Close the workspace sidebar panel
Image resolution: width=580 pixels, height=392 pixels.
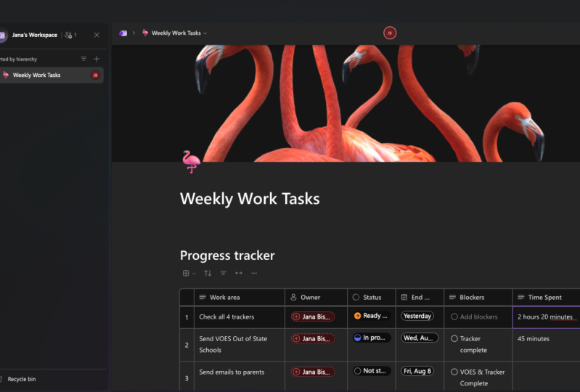(x=97, y=35)
